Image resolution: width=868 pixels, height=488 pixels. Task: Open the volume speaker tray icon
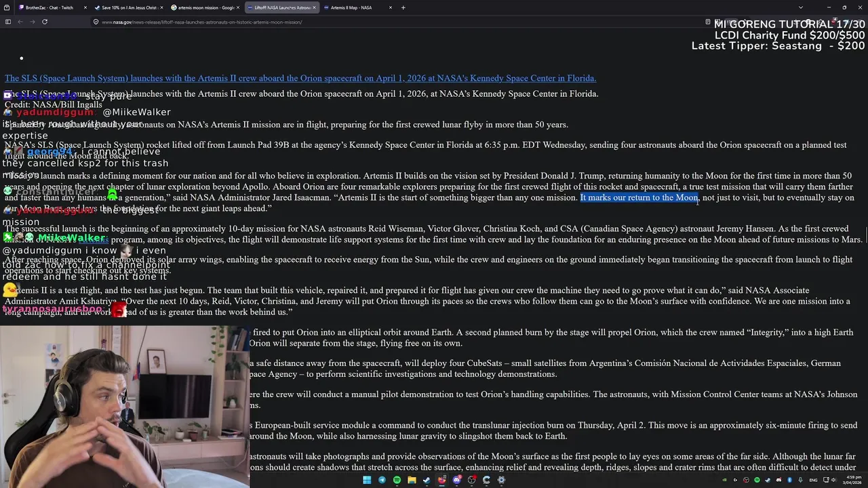(833, 480)
